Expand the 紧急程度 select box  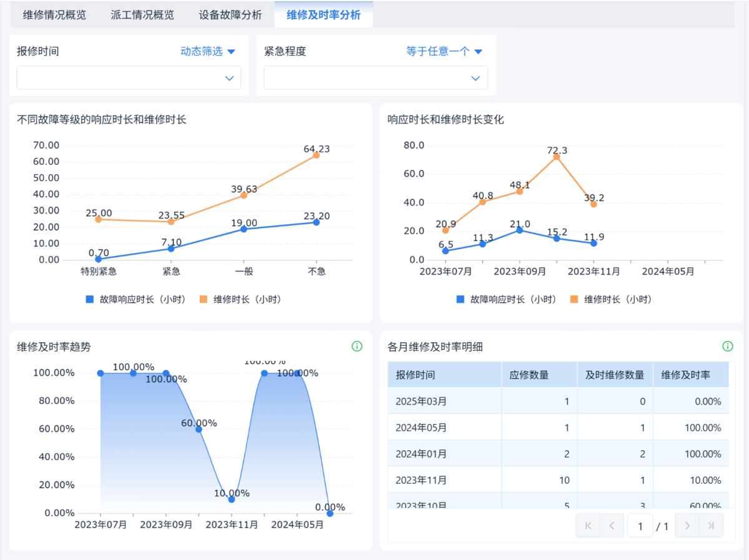pos(376,78)
